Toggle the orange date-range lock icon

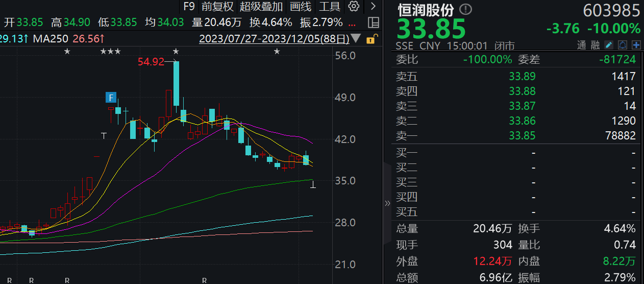[373, 39]
